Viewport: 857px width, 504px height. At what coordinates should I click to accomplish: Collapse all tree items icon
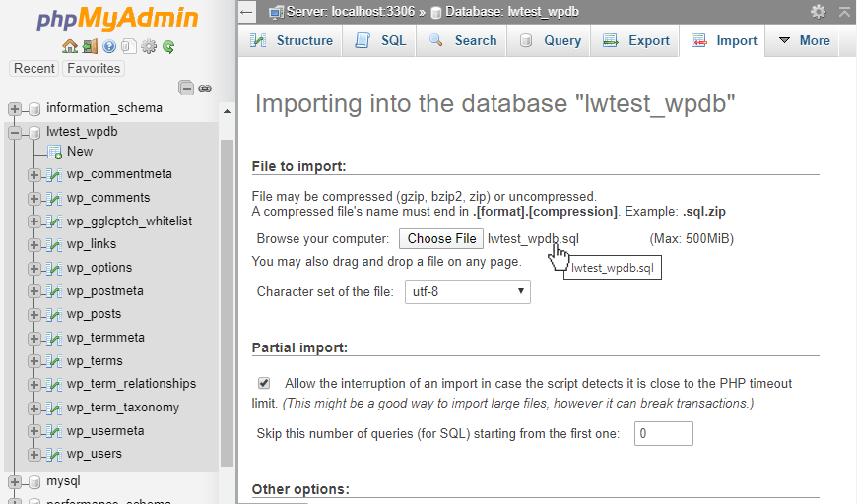click(186, 88)
